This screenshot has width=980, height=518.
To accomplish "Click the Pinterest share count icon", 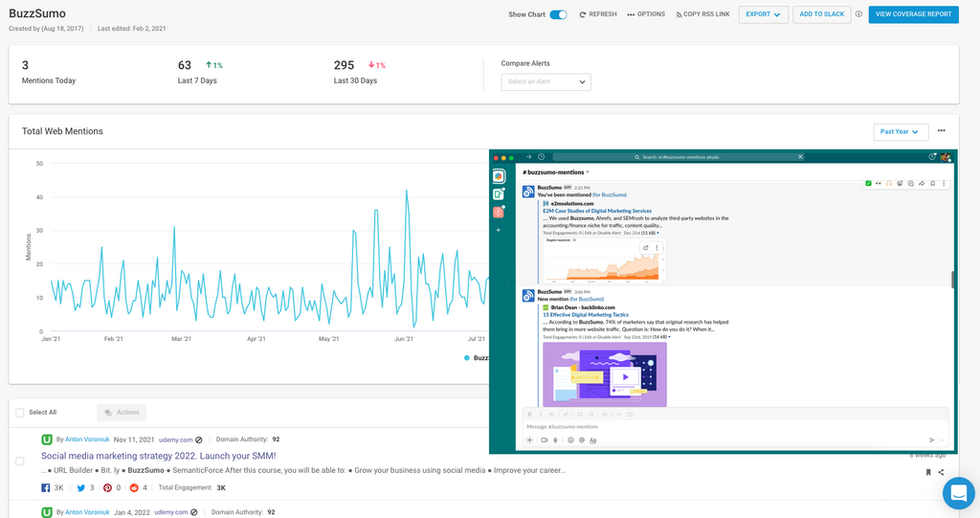I will pos(107,487).
